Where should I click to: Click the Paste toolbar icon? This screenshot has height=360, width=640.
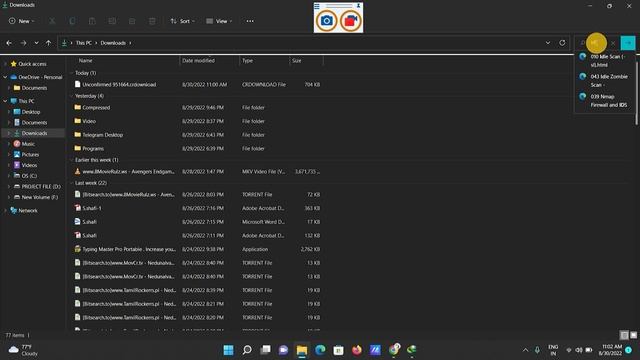92,21
